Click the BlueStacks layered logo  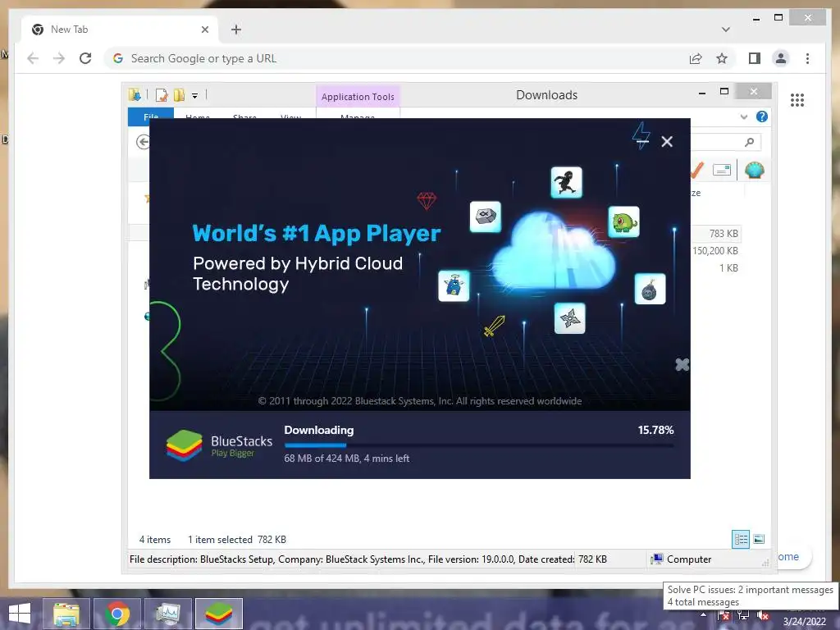pos(184,445)
